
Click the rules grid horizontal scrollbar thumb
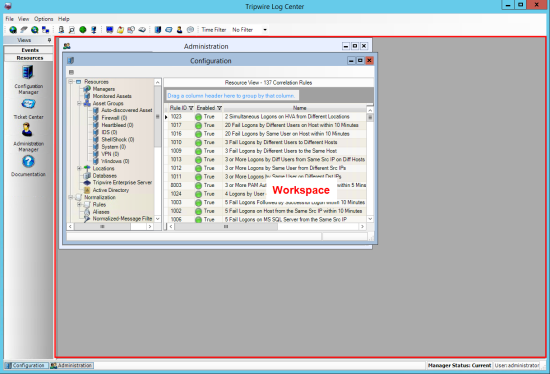coord(226,227)
